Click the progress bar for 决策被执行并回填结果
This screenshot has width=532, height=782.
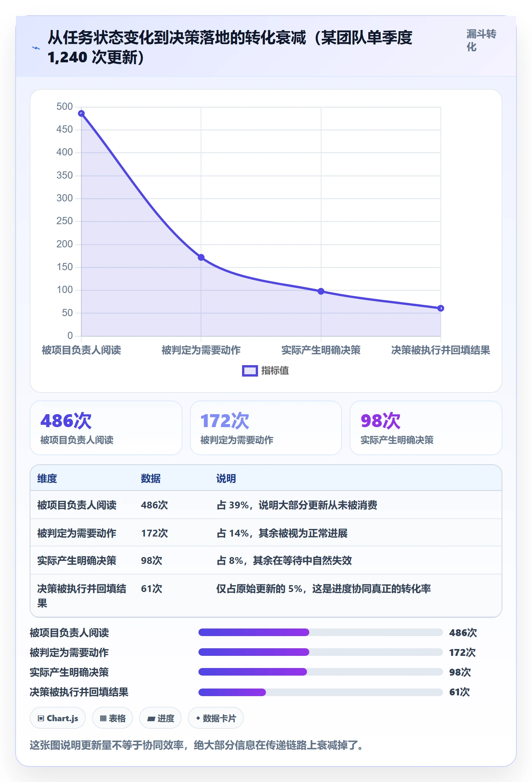320,692
